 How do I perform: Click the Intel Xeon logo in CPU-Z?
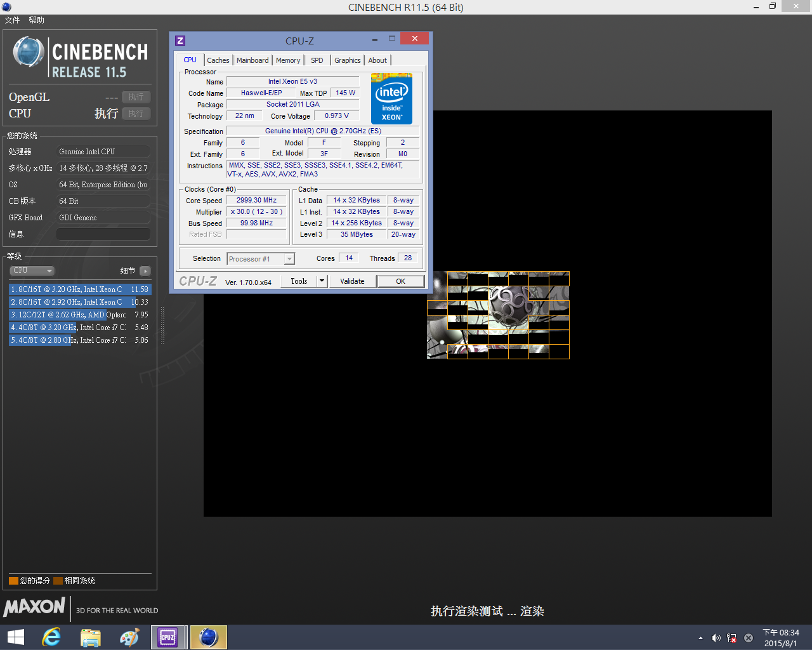pyautogui.click(x=391, y=98)
